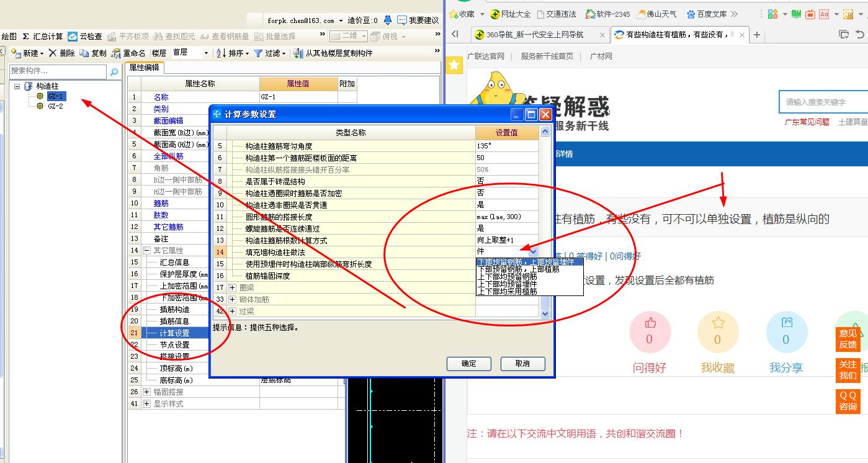Collapse the 构造柱 tree node
The image size is (868, 463).
17,86
